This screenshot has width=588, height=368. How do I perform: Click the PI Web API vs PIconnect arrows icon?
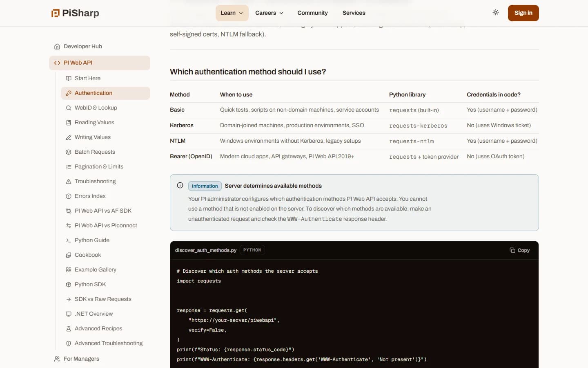pyautogui.click(x=69, y=226)
